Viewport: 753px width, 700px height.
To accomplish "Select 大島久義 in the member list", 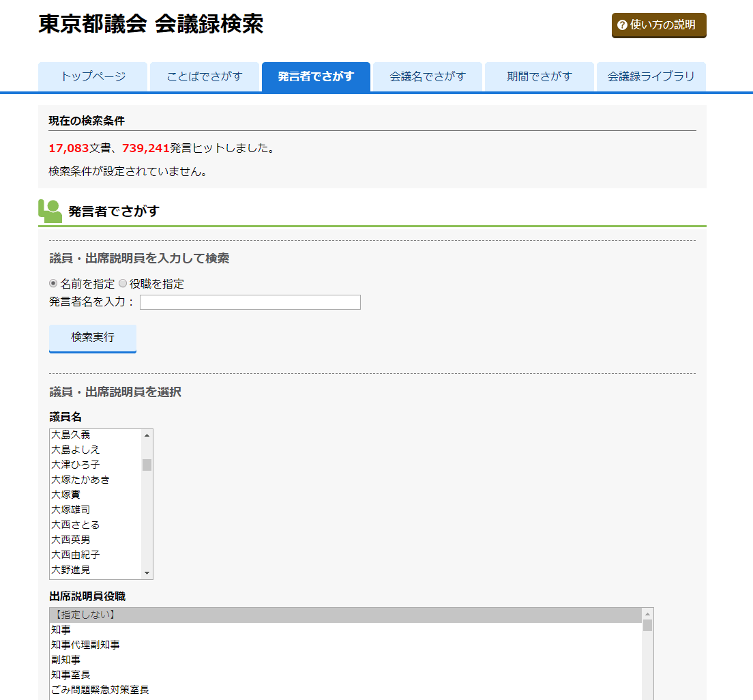I will click(95, 435).
